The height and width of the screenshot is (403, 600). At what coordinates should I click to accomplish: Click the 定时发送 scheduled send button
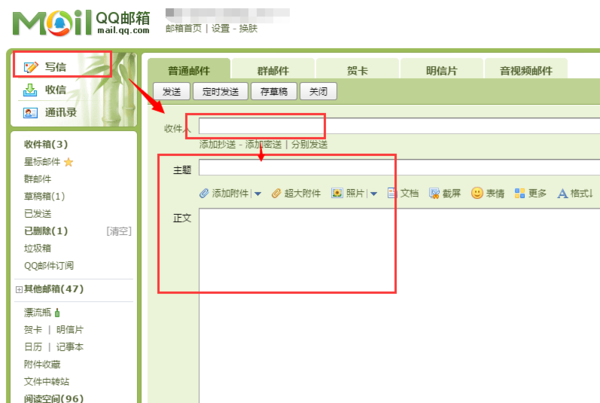220,91
